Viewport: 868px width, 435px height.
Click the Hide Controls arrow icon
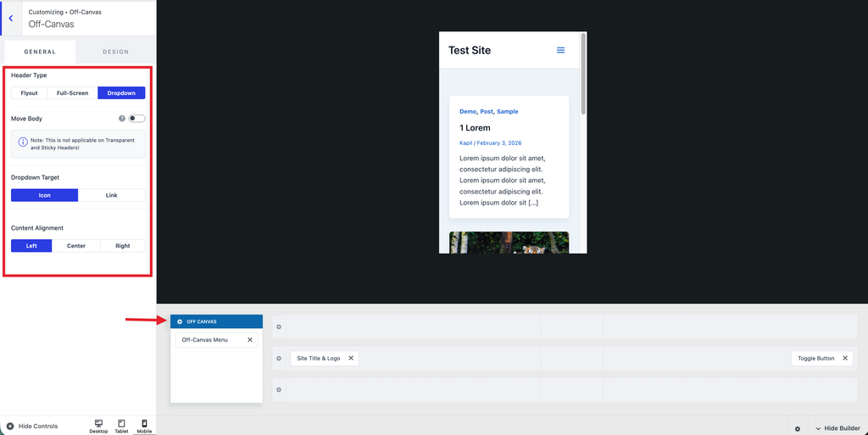[10, 427]
